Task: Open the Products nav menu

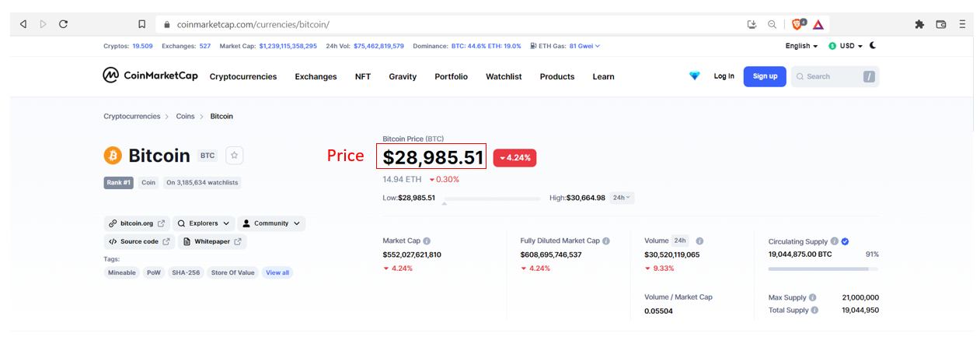Action: (557, 76)
